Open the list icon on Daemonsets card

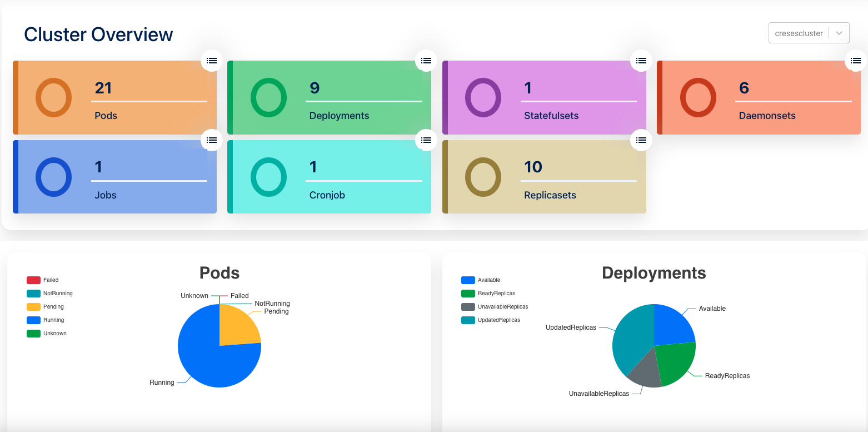point(855,61)
